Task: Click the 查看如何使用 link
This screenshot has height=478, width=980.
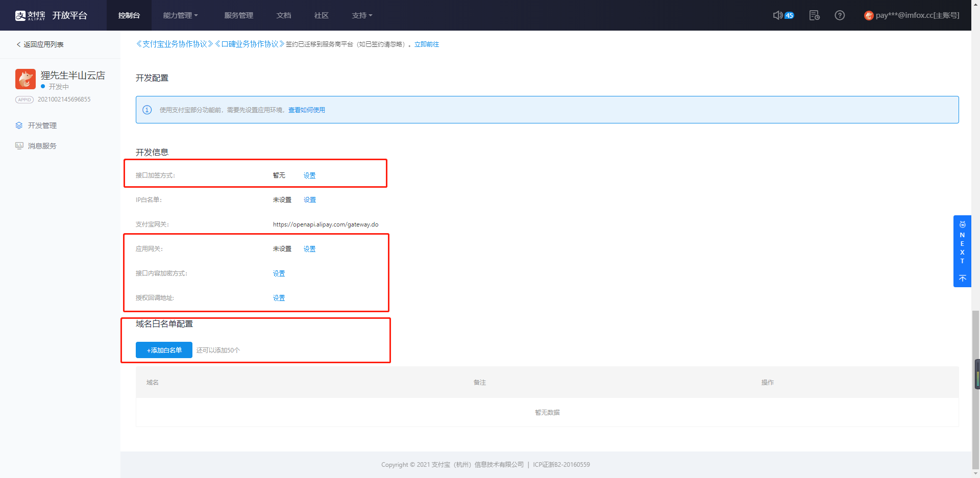Action: pyautogui.click(x=307, y=110)
